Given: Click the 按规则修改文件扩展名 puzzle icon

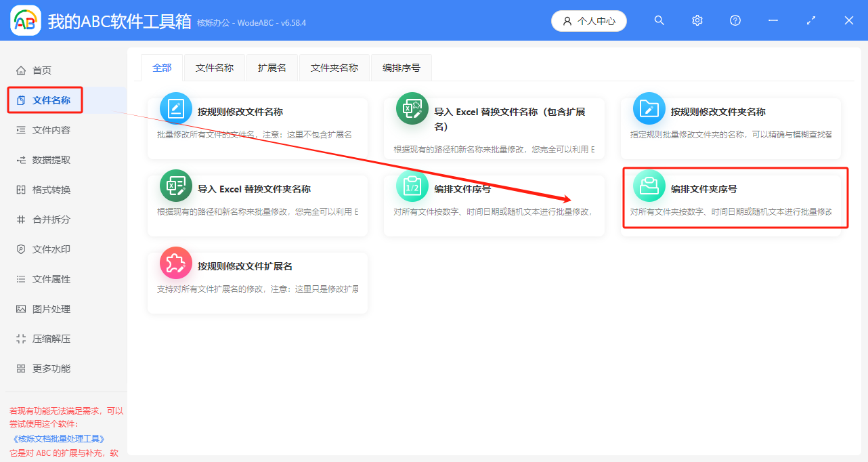Looking at the screenshot, I should click(x=176, y=263).
